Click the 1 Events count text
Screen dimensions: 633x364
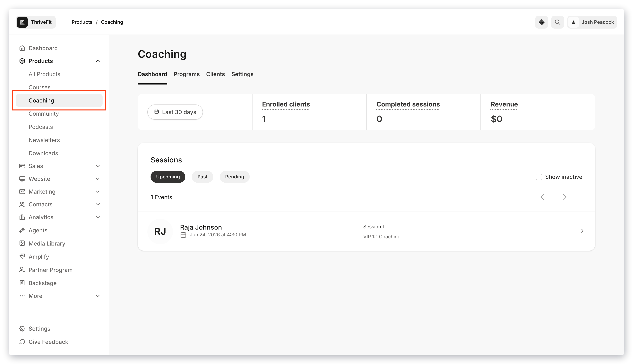point(161,197)
